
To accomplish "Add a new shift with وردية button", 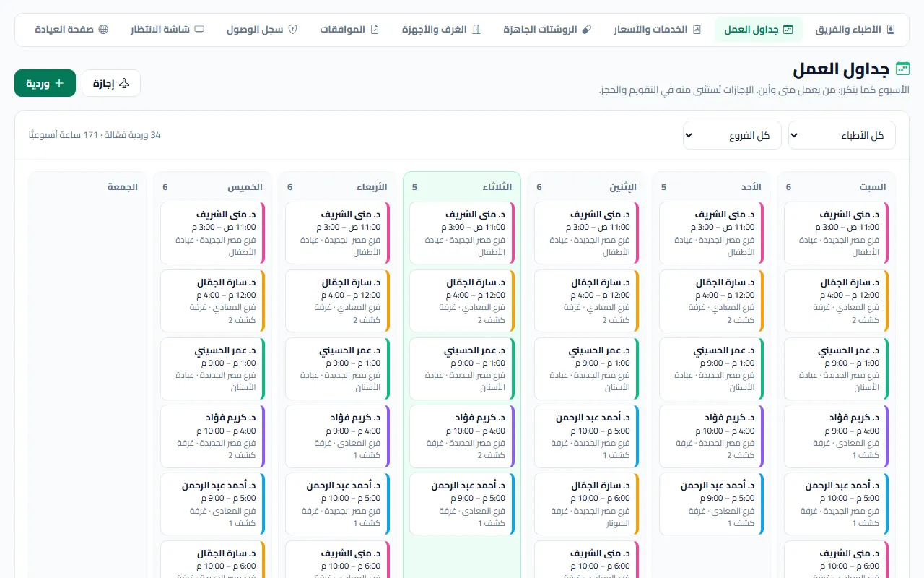I will 45,83.
